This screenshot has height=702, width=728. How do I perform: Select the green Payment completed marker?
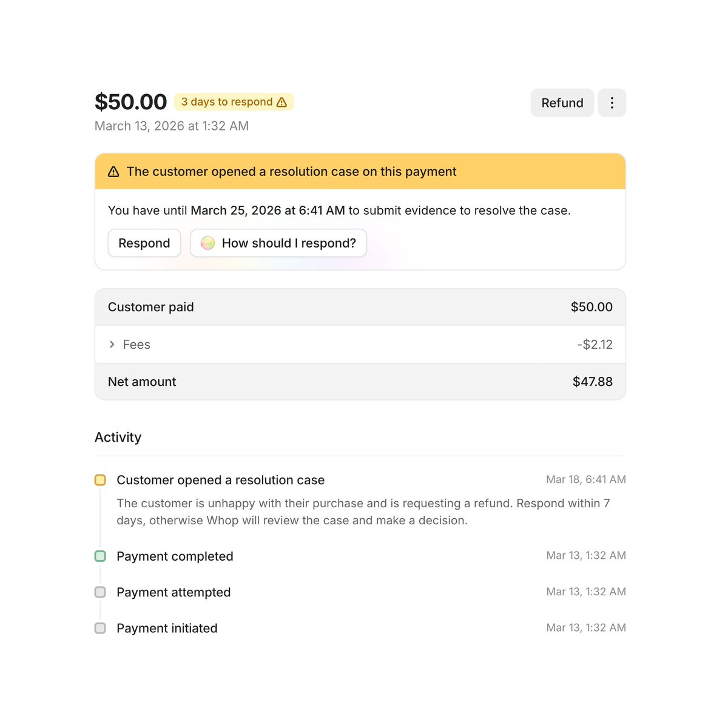pos(100,556)
